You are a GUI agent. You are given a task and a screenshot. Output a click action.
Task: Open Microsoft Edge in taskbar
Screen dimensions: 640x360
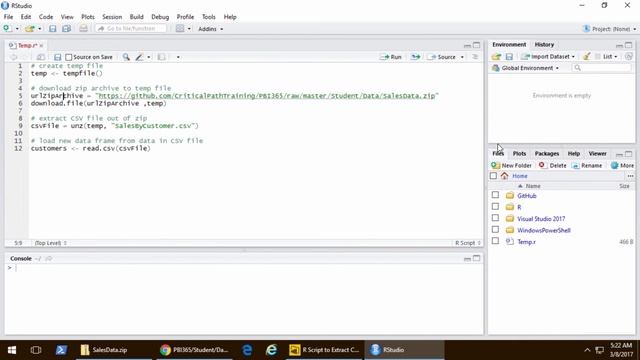(247, 350)
